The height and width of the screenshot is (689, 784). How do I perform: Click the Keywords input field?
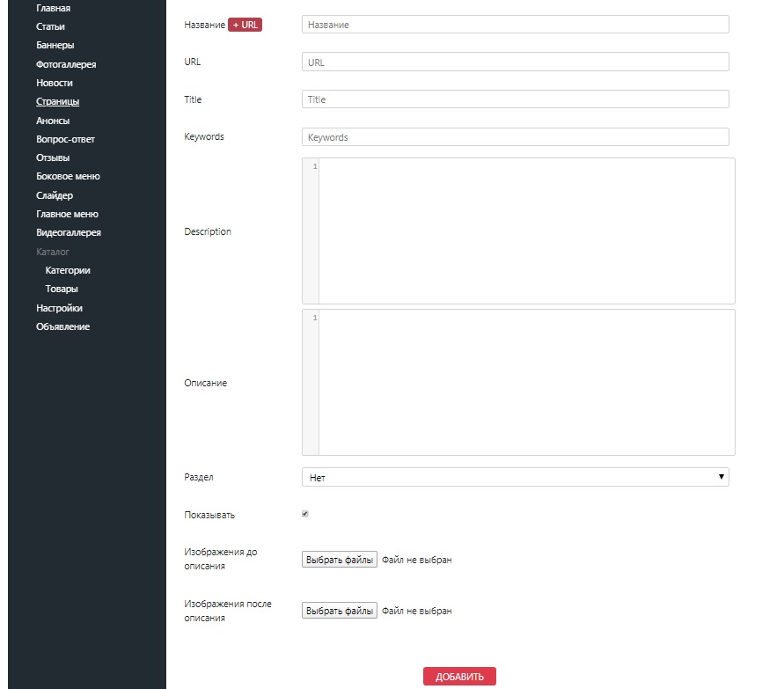tap(515, 137)
